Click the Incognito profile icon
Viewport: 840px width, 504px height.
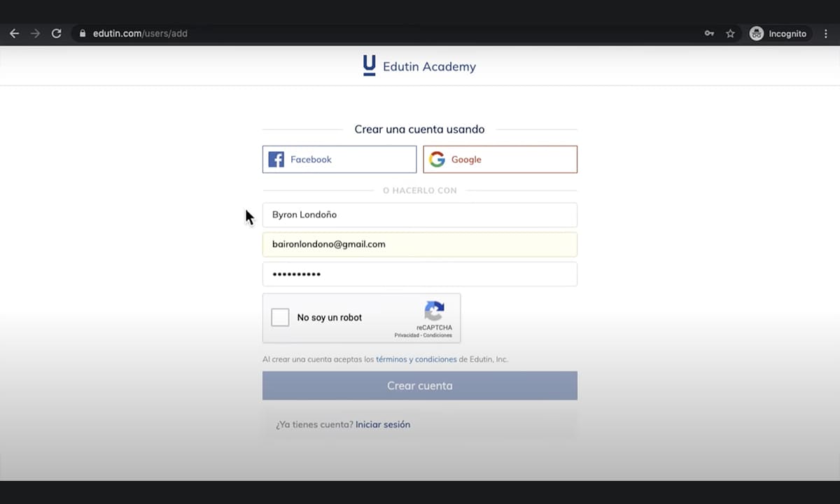click(757, 34)
